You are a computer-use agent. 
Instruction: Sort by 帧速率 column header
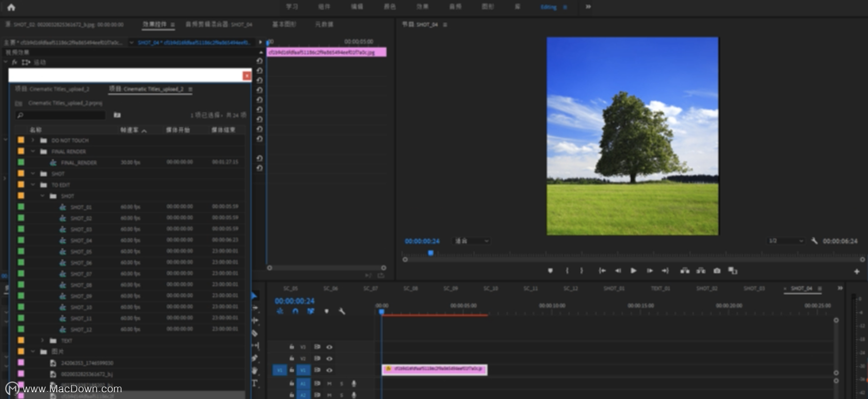(130, 130)
